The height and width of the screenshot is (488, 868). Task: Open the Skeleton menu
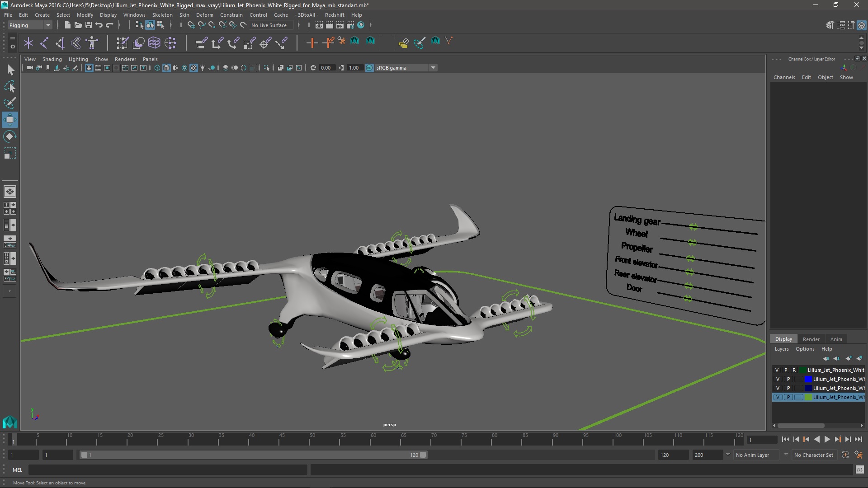162,15
